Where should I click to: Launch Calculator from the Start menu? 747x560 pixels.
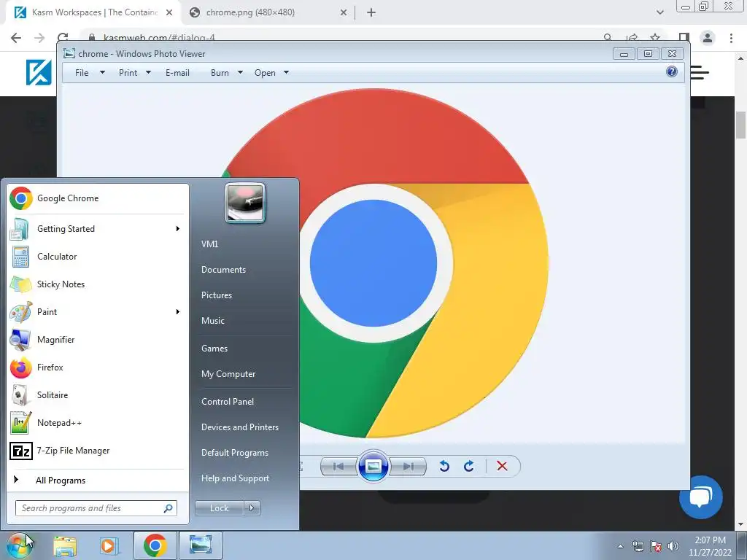pyautogui.click(x=98, y=257)
